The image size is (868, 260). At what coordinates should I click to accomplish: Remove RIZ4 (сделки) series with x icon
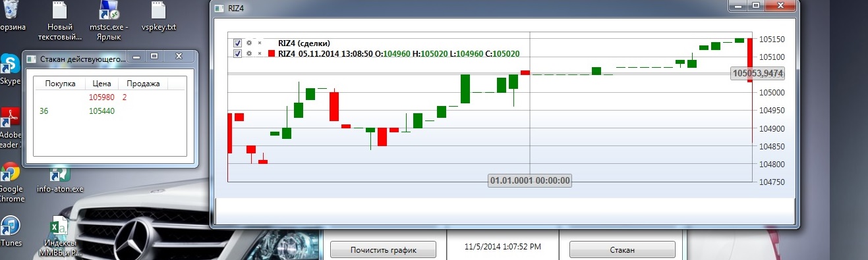(x=260, y=43)
